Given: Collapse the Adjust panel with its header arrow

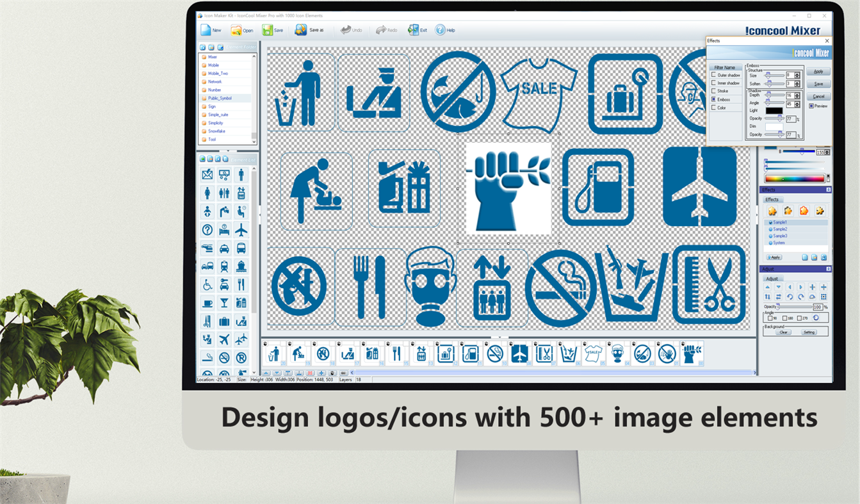Looking at the screenshot, I should click(x=829, y=268).
